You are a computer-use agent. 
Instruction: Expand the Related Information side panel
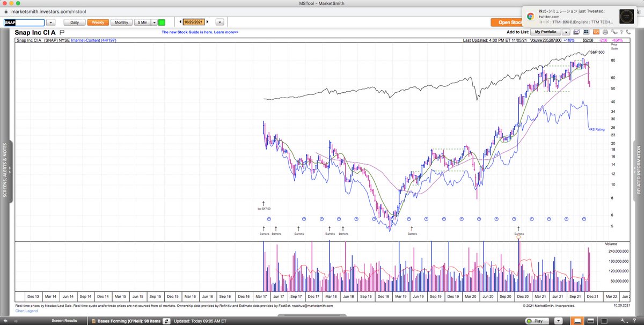coord(638,170)
